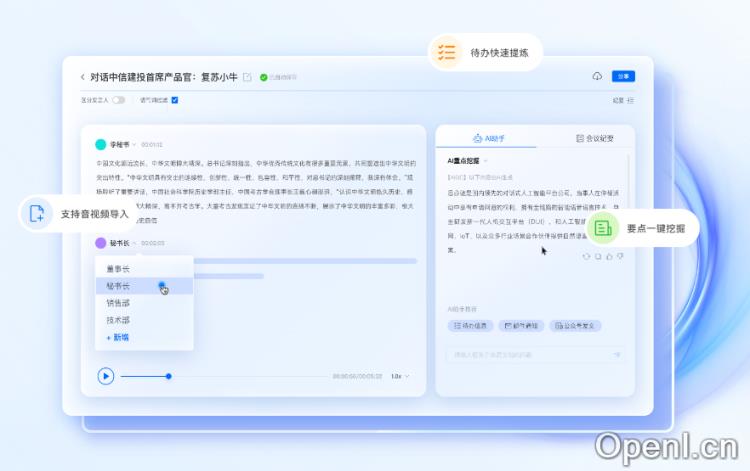Click the green saved-status check icon

pos(263,77)
